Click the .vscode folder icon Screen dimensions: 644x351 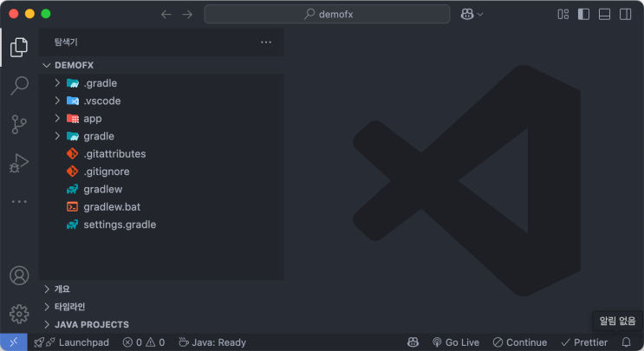click(73, 101)
